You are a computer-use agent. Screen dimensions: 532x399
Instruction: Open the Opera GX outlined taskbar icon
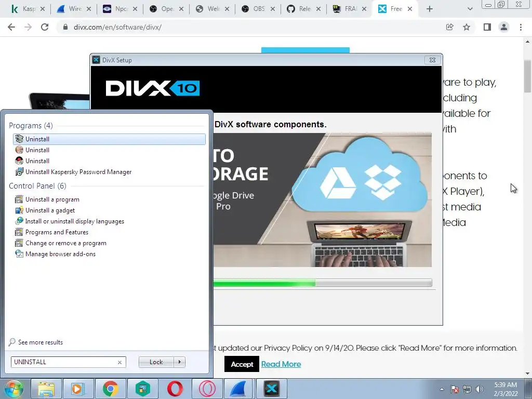[207, 389]
